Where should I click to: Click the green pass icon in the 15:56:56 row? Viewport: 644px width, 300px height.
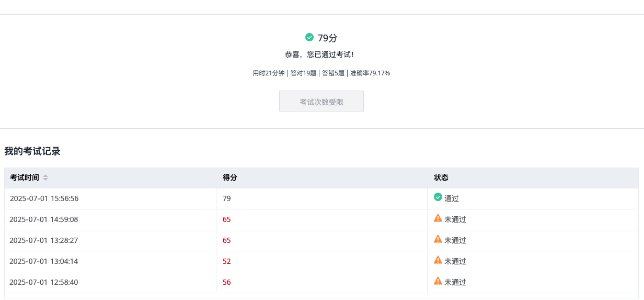pos(438,197)
